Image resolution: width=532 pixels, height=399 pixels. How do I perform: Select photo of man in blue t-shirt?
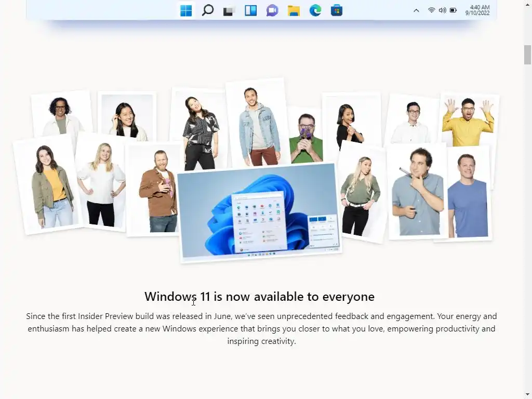469,193
